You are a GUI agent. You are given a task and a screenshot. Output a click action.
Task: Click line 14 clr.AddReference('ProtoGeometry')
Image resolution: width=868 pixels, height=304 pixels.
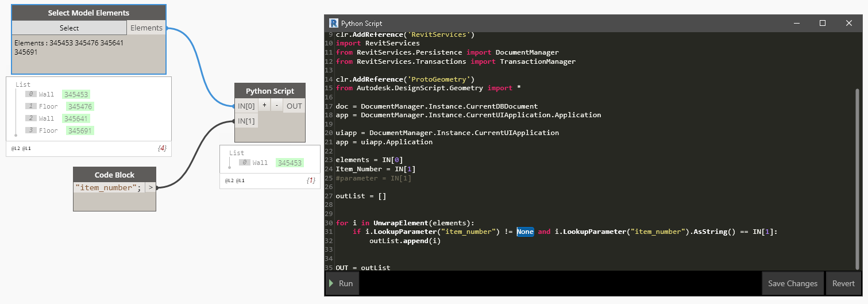coord(405,79)
